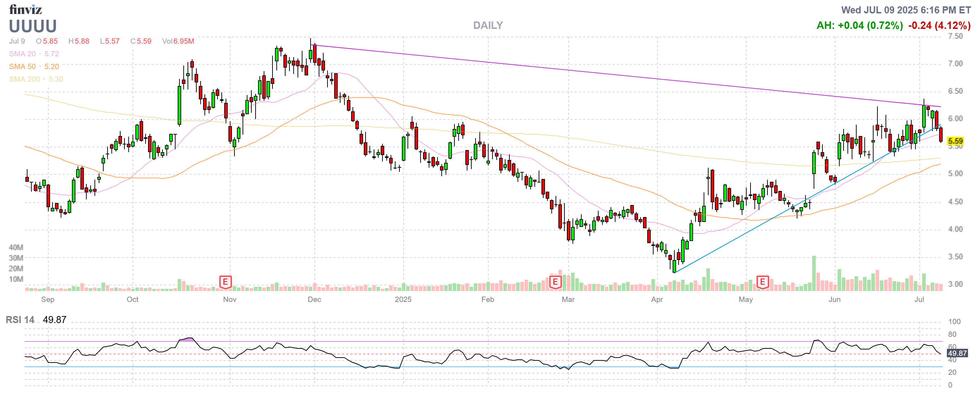Click the SMA 200 legend label

click(24, 79)
